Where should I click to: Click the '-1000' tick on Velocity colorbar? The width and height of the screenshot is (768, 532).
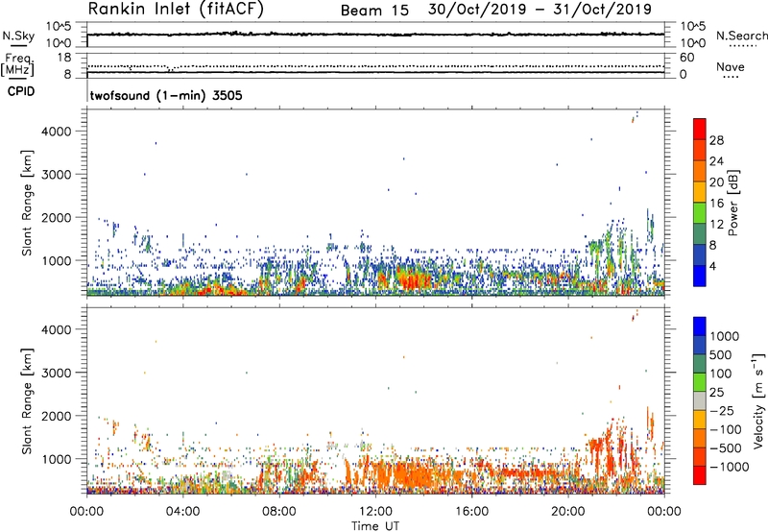point(730,467)
